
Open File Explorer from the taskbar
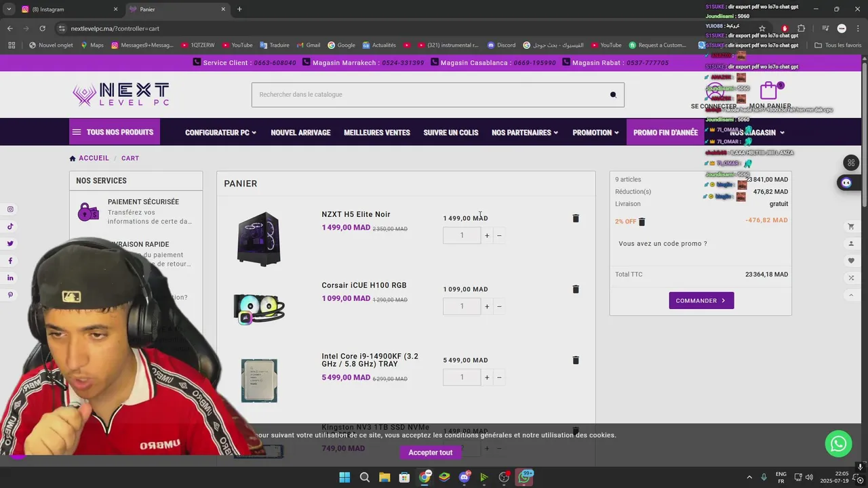(x=384, y=477)
